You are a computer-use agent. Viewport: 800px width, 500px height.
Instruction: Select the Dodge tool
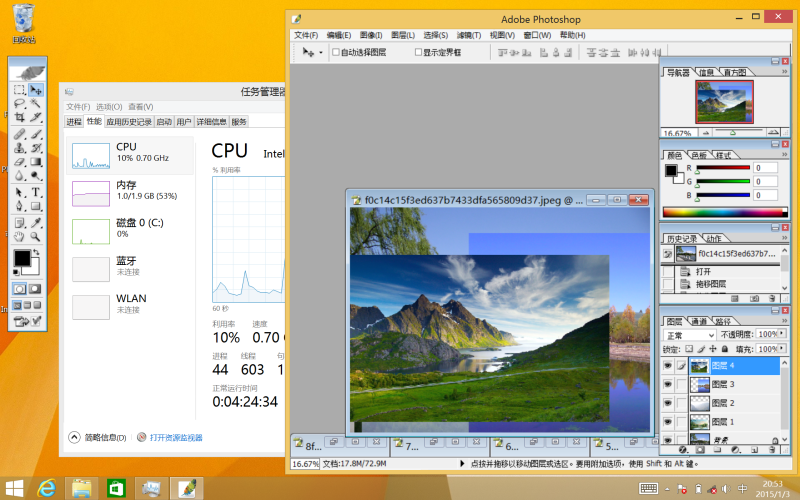click(36, 176)
